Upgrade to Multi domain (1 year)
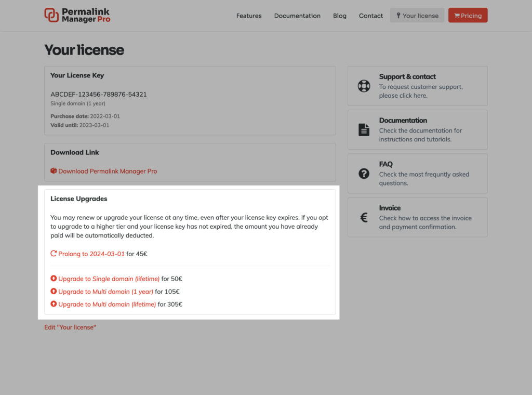Image resolution: width=532 pixels, height=395 pixels. click(x=105, y=292)
